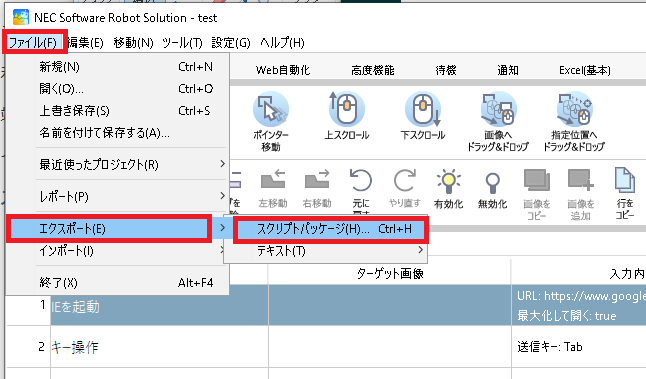Select スクリプトパッケージ(H)... export option
Viewport: 646px width, 379px height.
pos(331,229)
